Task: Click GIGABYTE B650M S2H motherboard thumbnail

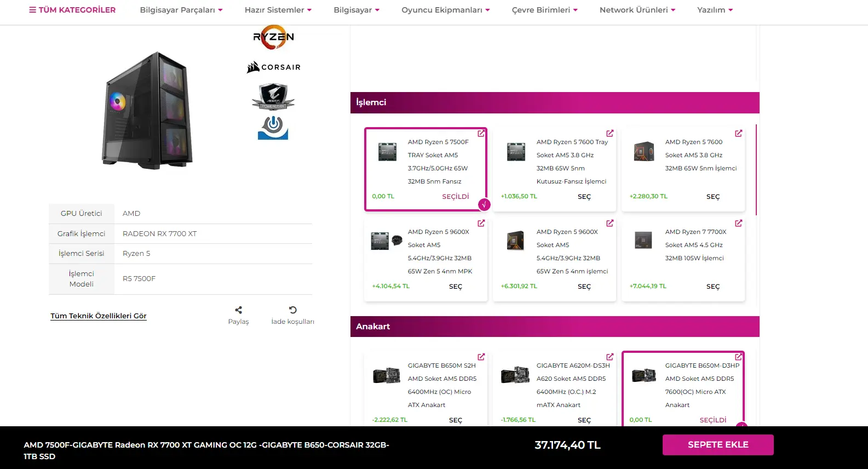Action: [x=387, y=375]
